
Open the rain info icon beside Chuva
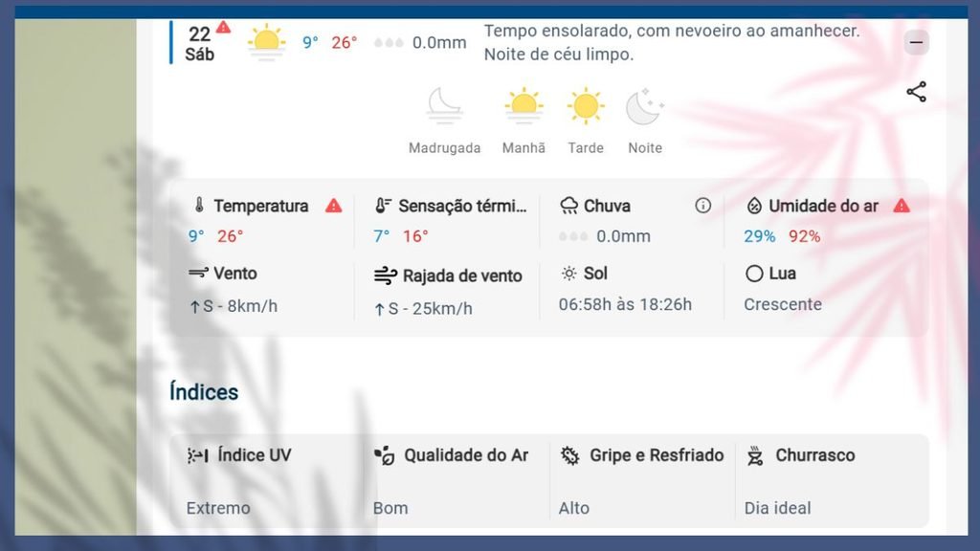(703, 206)
